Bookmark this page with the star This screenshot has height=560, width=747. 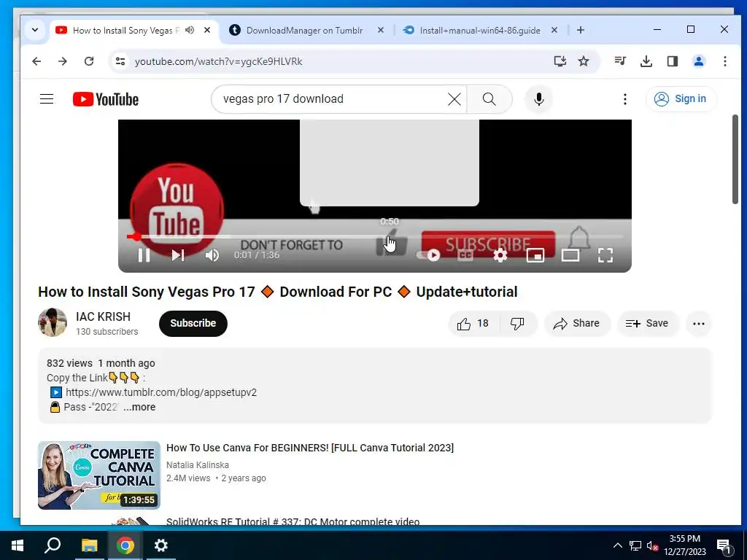(584, 61)
